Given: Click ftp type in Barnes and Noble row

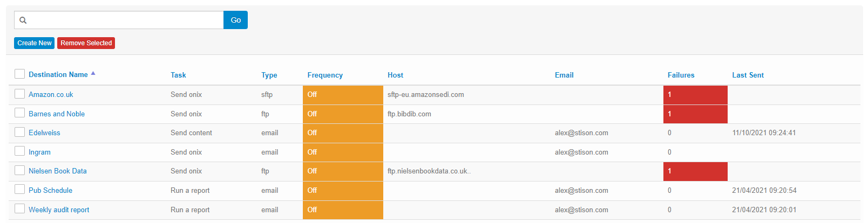Looking at the screenshot, I should pos(265,114).
